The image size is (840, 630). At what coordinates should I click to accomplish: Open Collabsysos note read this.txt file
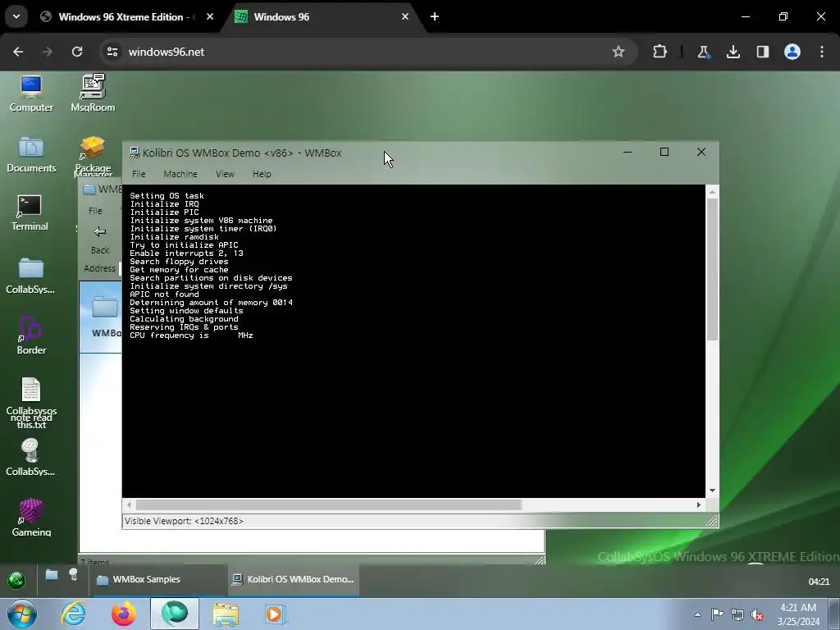[31, 403]
